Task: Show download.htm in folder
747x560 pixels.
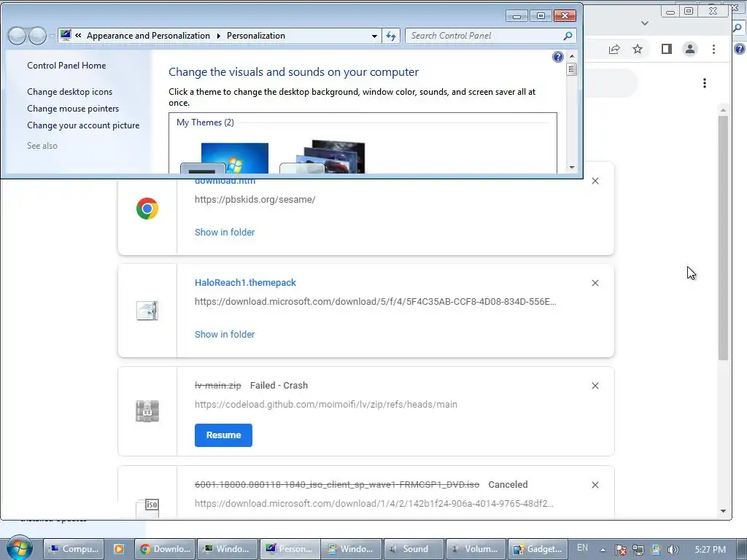Action: click(225, 233)
